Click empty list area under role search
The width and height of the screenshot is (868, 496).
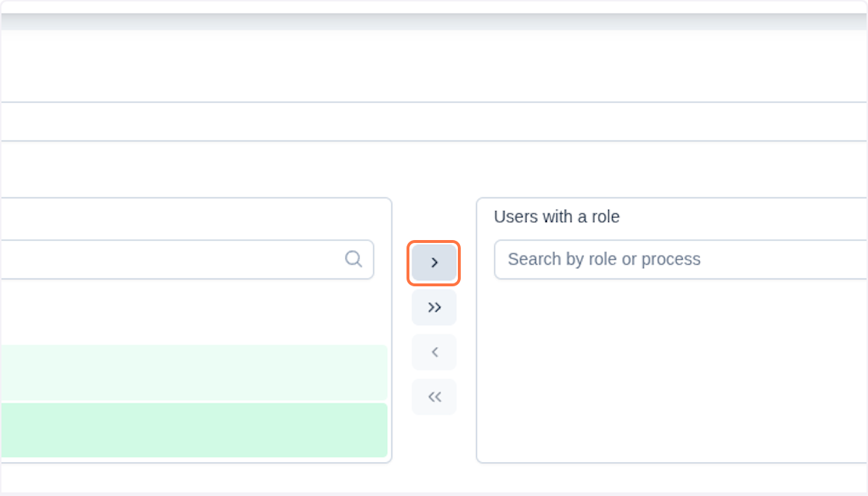click(673, 369)
